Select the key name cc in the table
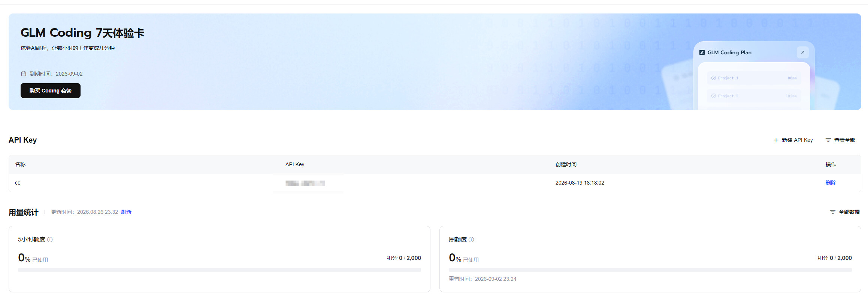This screenshot has height=298, width=868. coord(18,183)
